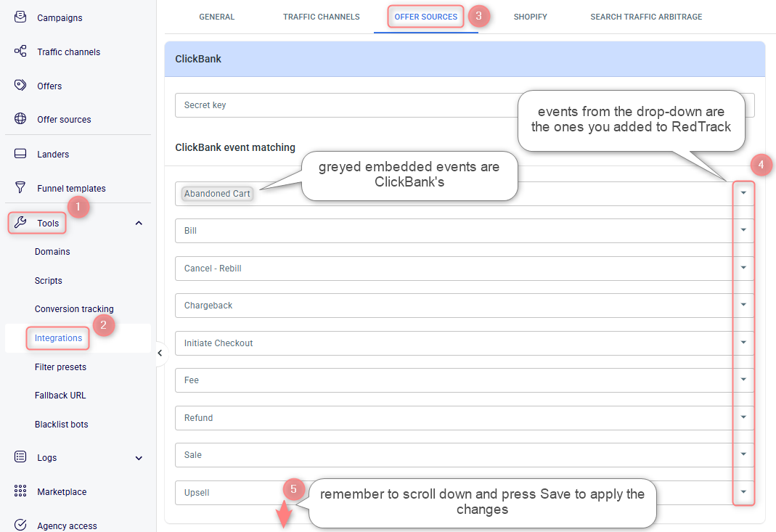Image resolution: width=776 pixels, height=532 pixels.
Task: Open the Abandoned Cart event dropdown arrow
Action: (743, 193)
